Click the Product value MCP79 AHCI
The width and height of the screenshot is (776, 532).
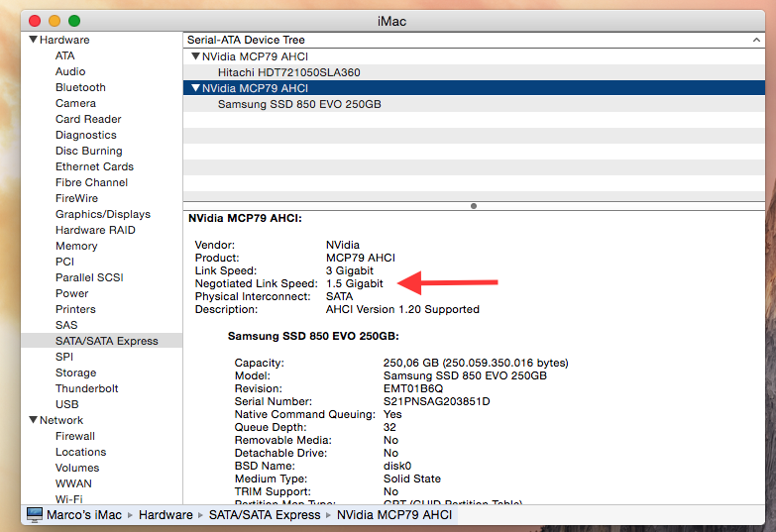(x=361, y=258)
